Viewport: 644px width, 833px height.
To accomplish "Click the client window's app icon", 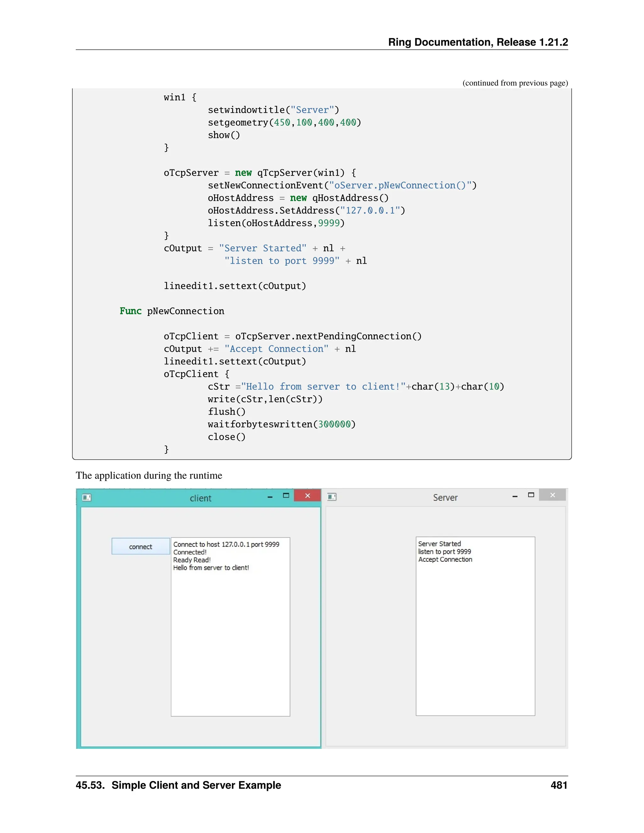I will (86, 497).
